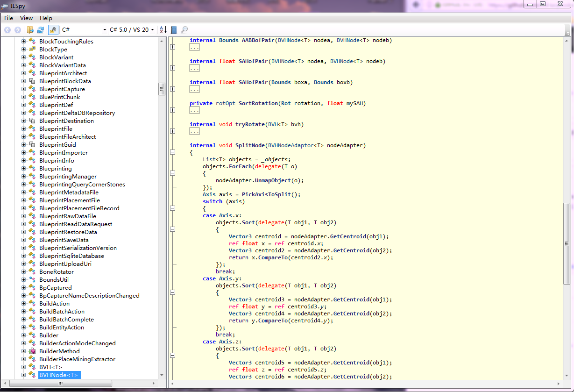The height and width of the screenshot is (392, 574).
Task: Go forward in navigation history
Action: [x=18, y=30]
